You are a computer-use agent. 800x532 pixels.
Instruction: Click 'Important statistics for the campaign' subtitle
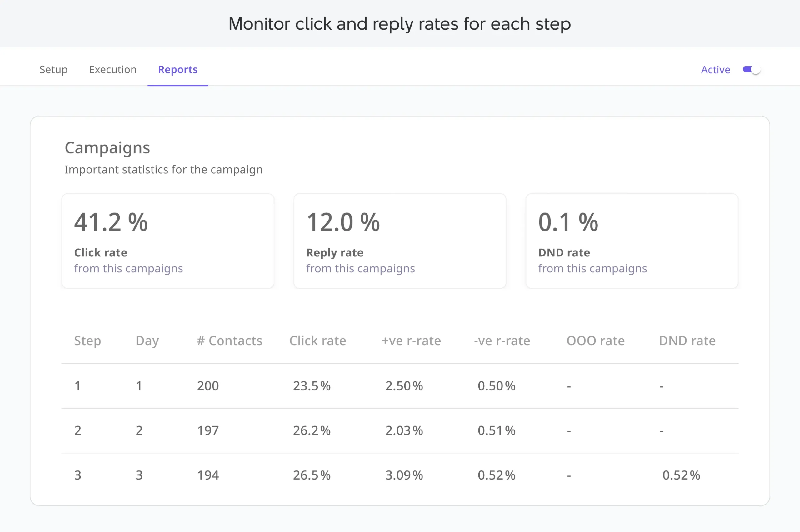click(x=164, y=170)
